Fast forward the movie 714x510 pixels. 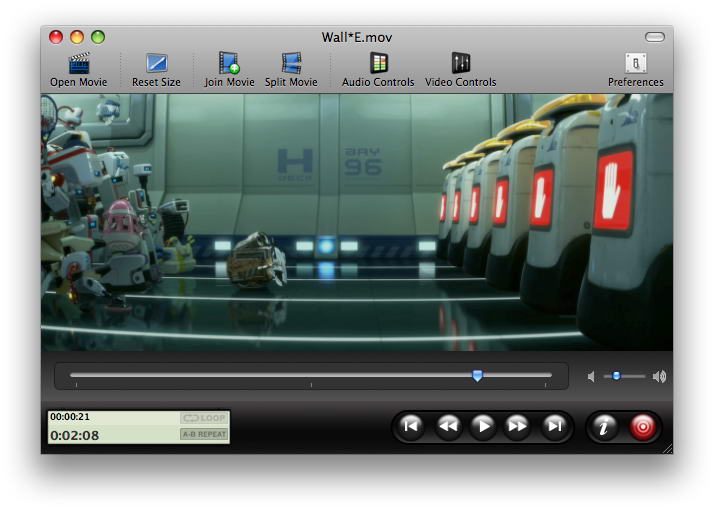click(x=518, y=426)
